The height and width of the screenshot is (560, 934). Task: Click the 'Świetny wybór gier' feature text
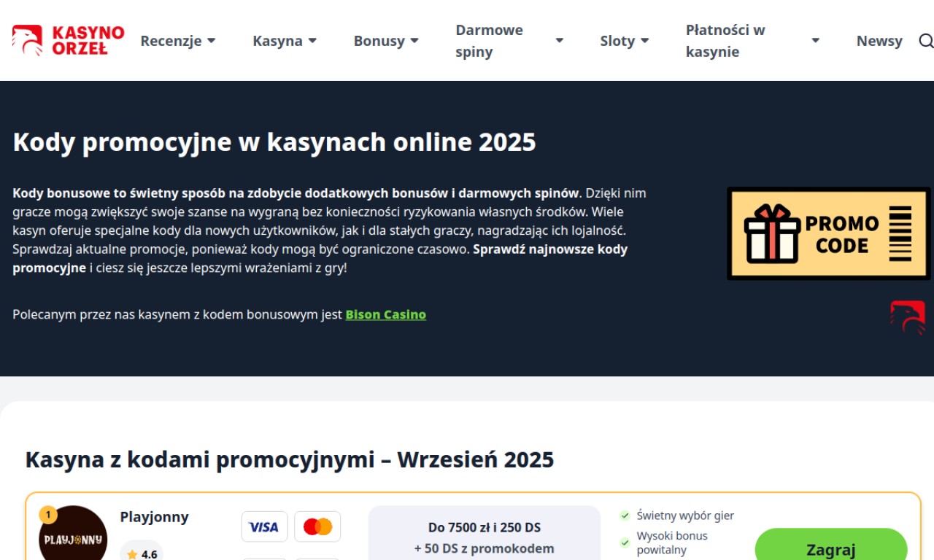tap(685, 516)
